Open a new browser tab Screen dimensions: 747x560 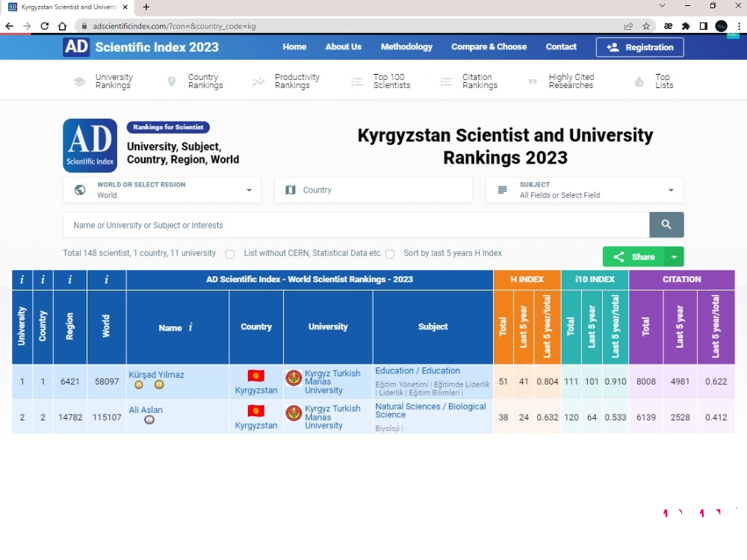[146, 7]
